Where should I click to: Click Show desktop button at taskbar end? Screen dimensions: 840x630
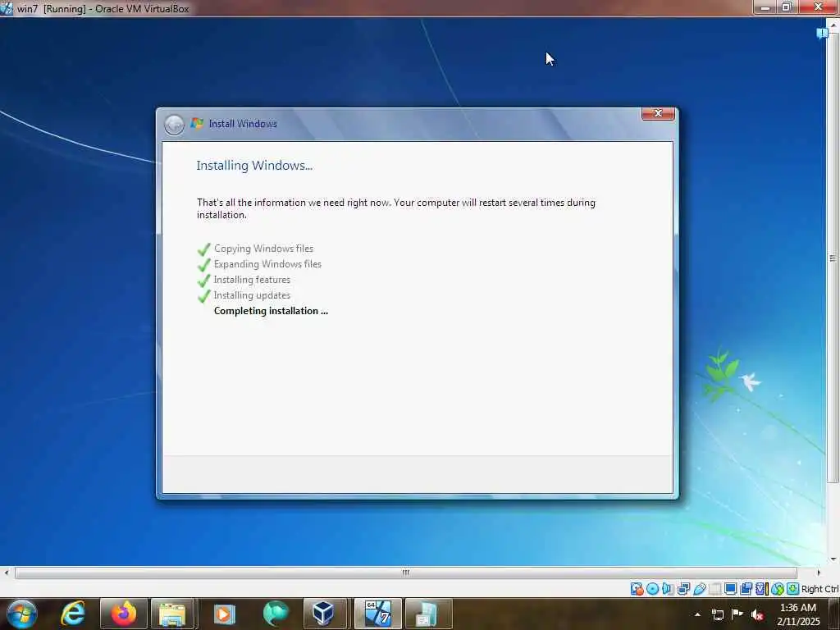click(834, 614)
